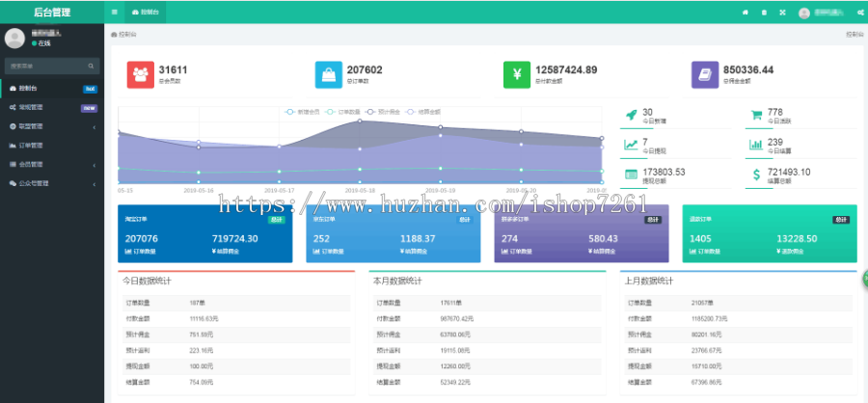Screen dimensions: 868x403
Task: Click the purple new badge on 常规管理
Action: (90, 108)
